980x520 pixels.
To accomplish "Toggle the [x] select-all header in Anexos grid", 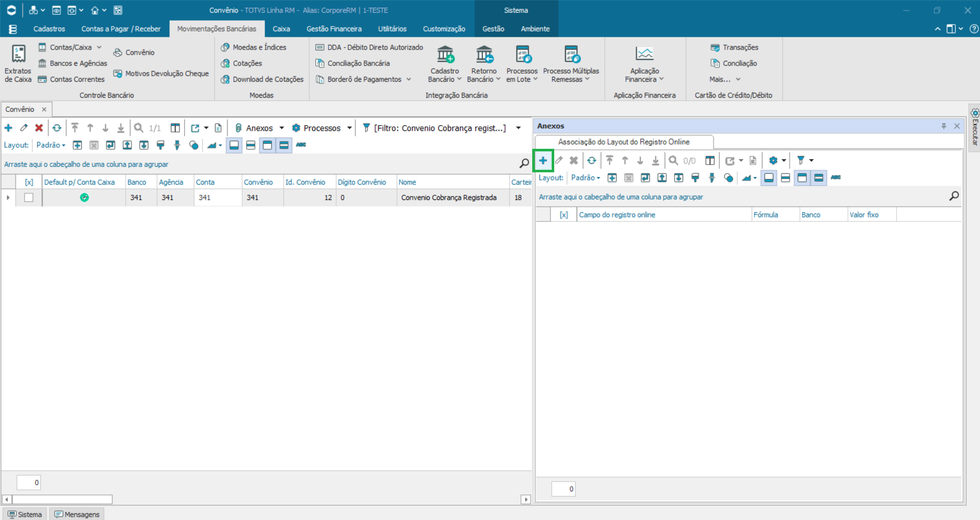I will (x=563, y=215).
